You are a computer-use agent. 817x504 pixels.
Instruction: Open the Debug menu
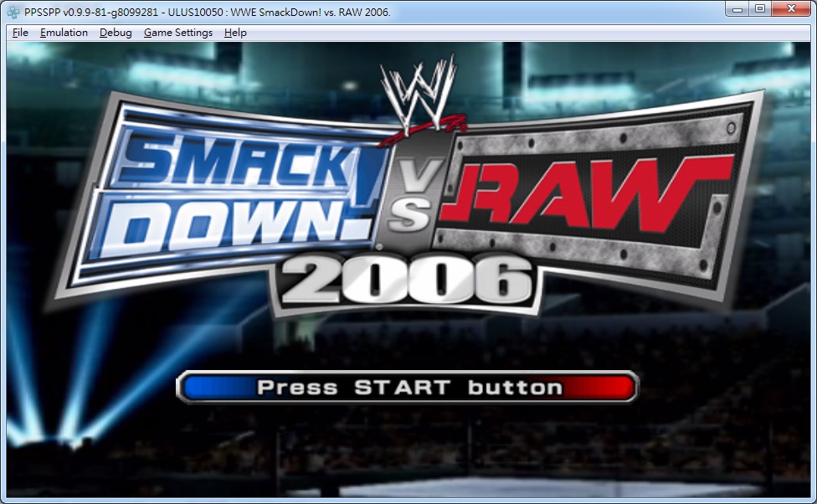pyautogui.click(x=116, y=33)
